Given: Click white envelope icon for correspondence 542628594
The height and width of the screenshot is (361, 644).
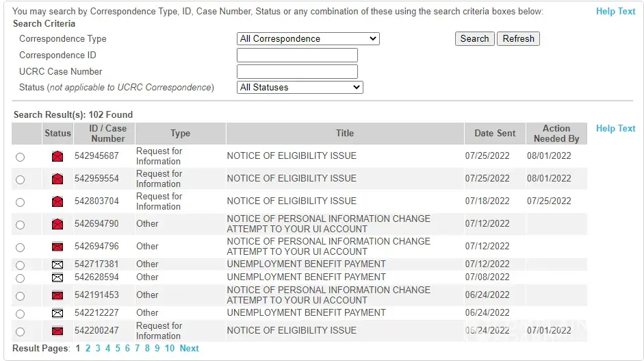Looking at the screenshot, I should (x=57, y=277).
